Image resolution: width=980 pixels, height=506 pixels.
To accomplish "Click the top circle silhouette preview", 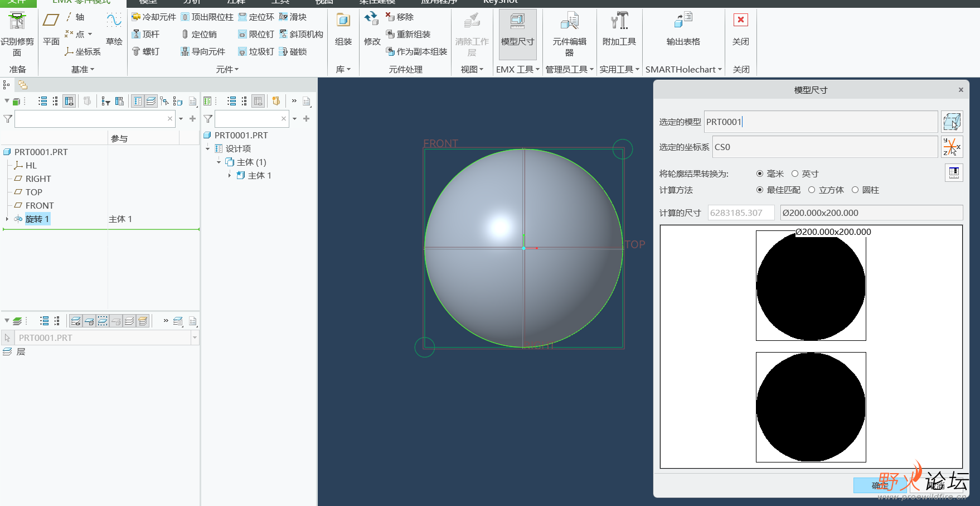I will tap(811, 286).
